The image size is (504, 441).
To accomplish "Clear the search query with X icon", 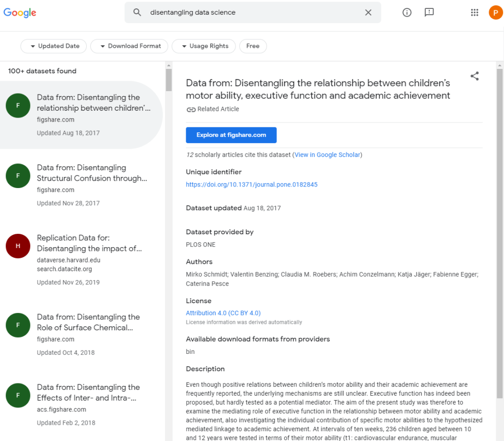I will tap(368, 13).
